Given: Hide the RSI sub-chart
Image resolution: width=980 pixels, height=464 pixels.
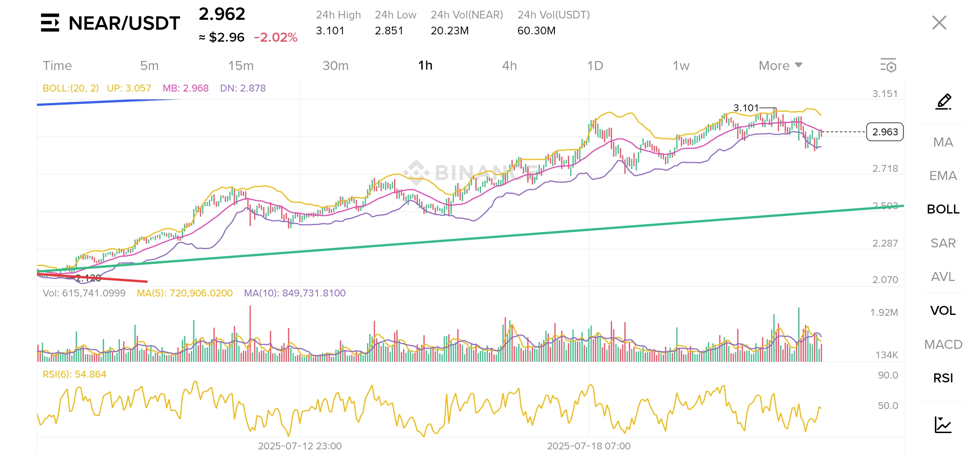Looking at the screenshot, I should coord(943,378).
